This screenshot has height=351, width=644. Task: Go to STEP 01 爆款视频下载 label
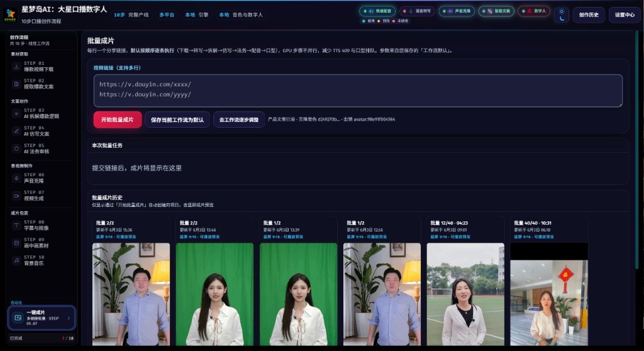(x=38, y=67)
